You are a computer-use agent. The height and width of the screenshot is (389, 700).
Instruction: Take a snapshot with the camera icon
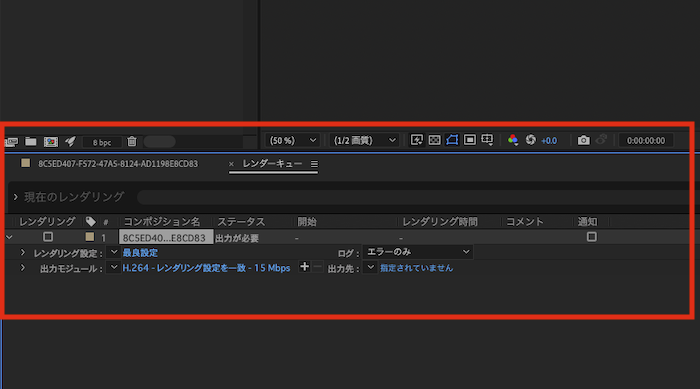pyautogui.click(x=583, y=140)
